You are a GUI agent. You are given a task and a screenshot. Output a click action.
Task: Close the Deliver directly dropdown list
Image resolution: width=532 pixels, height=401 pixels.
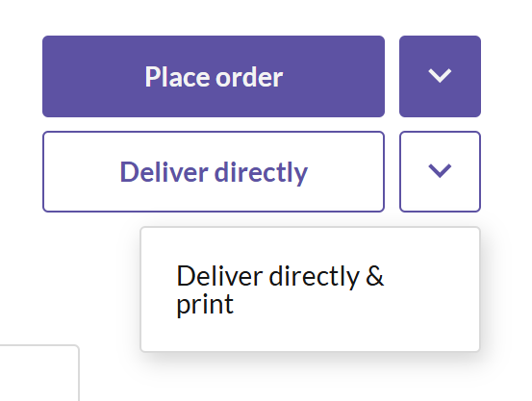[440, 172]
